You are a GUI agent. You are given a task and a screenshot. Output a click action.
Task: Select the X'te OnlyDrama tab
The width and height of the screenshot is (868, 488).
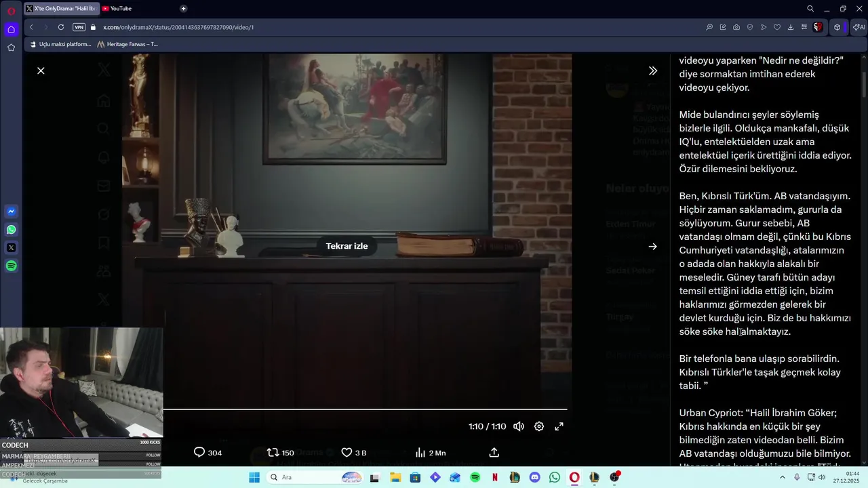click(x=61, y=8)
